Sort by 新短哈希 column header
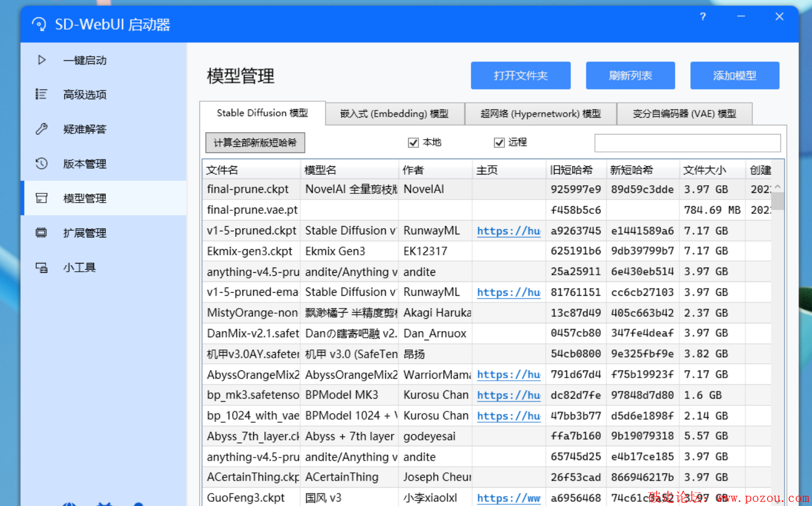Image resolution: width=812 pixels, height=506 pixels. [643, 170]
